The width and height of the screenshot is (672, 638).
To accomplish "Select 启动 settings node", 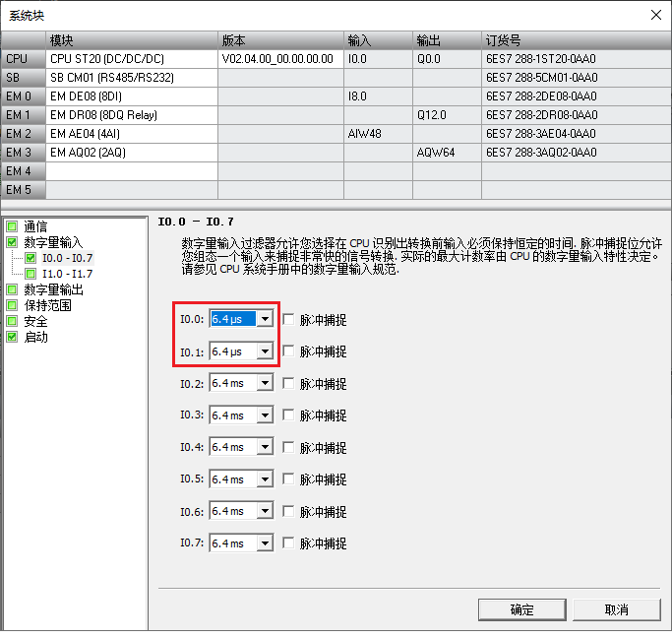I will pos(35,337).
